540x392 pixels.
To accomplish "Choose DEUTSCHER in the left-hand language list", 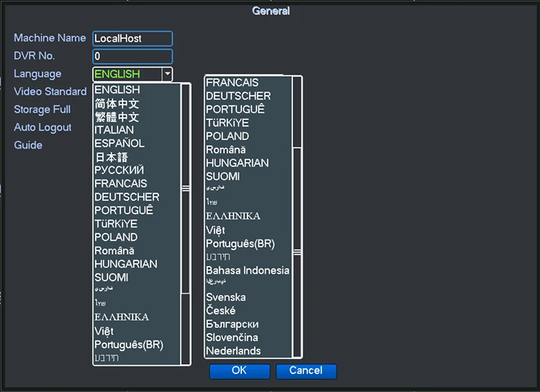I will click(137, 197).
